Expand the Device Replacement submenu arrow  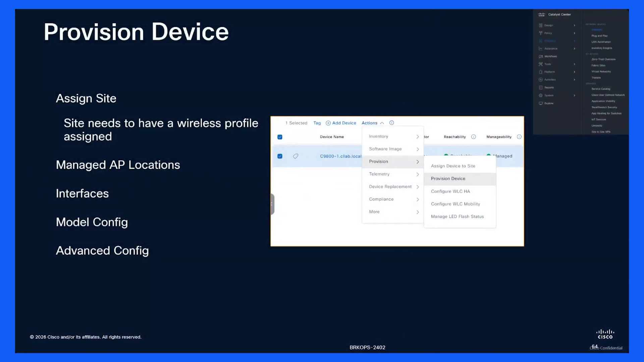coord(418,187)
